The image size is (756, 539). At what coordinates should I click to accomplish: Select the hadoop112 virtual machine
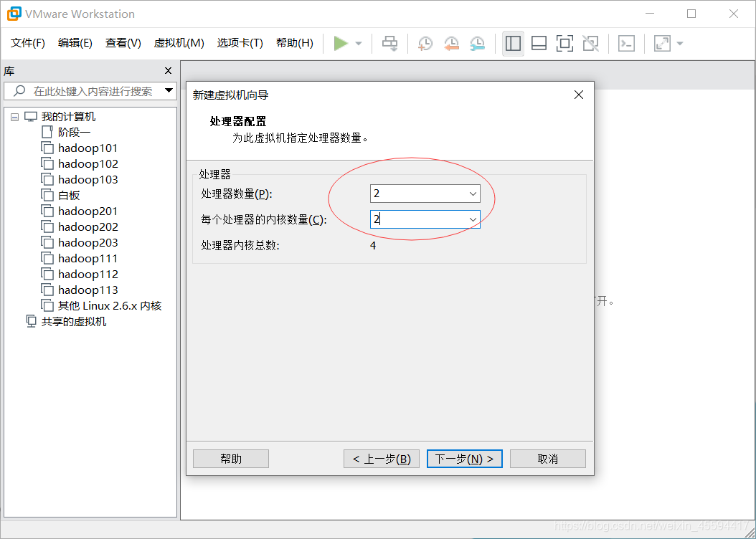coord(88,274)
